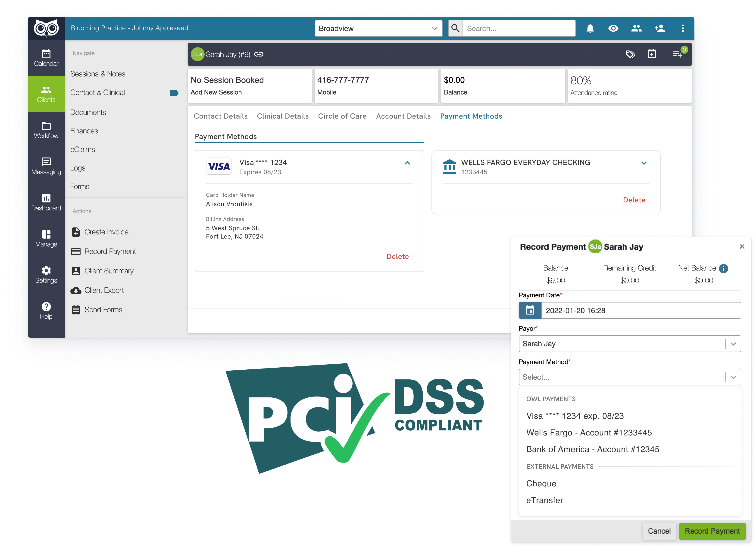
Task: Click Client Export action
Action: click(97, 290)
